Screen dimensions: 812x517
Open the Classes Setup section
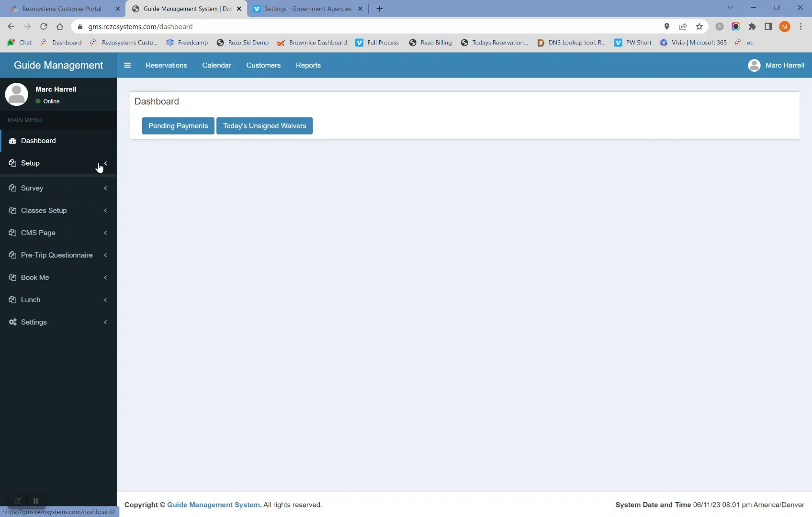44,211
